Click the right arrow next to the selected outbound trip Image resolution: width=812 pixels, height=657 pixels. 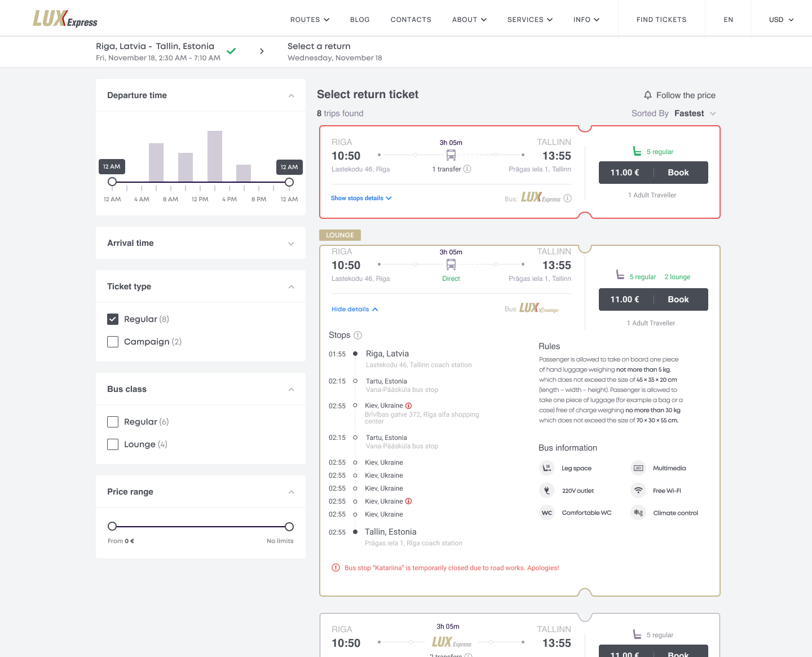[262, 51]
